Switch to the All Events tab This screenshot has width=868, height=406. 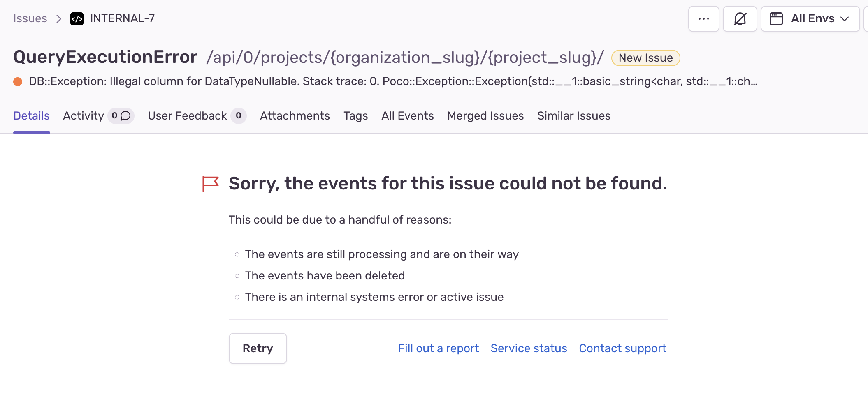407,116
